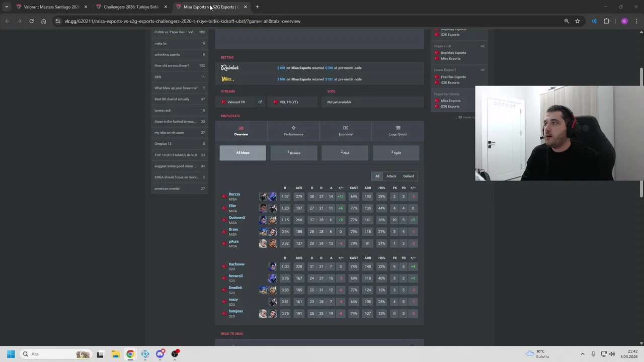Open the Chrome profile avatar
The width and height of the screenshot is (644, 362).
(x=624, y=21)
